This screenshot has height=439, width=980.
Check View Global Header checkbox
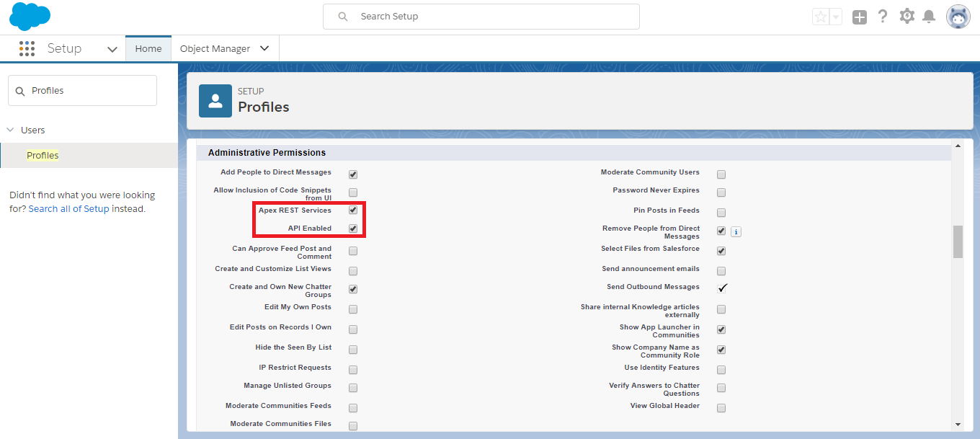point(721,408)
